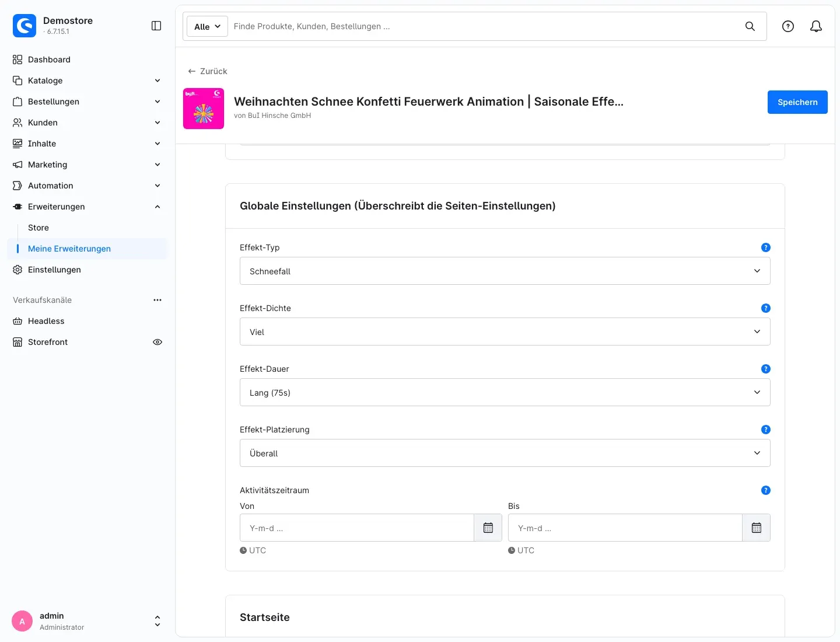Image resolution: width=840 pixels, height=642 pixels.
Task: Click the Speichern button
Action: tap(797, 102)
